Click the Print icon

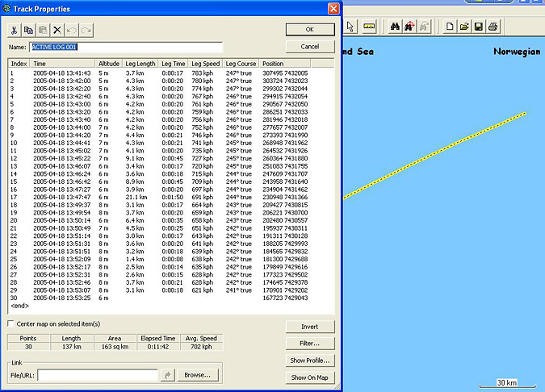pyautogui.click(x=493, y=27)
